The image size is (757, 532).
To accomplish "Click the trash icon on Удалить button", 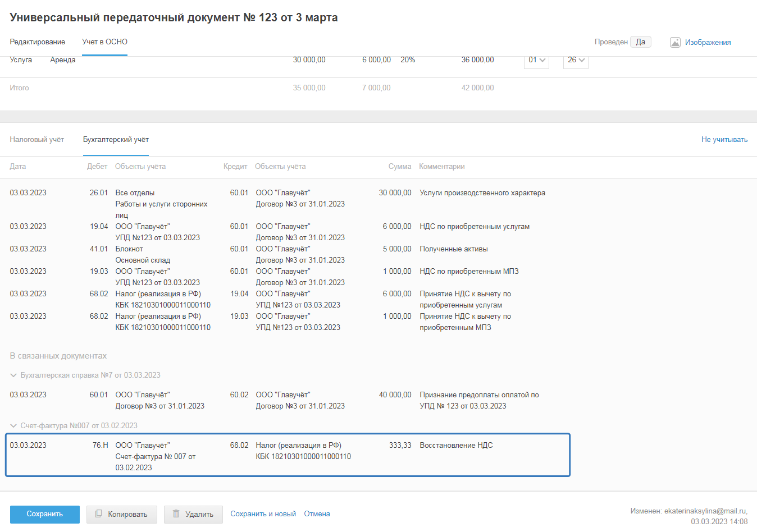I will pos(176,514).
